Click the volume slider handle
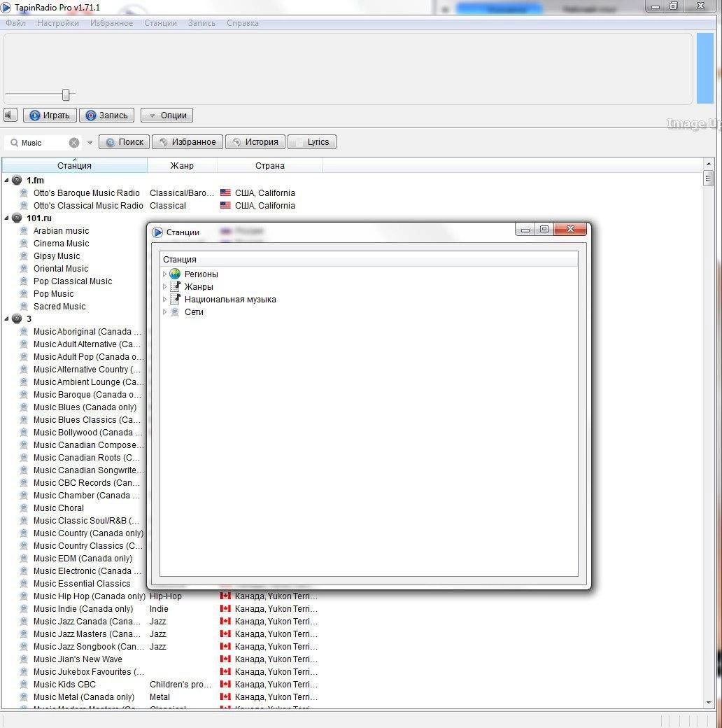 coord(66,94)
